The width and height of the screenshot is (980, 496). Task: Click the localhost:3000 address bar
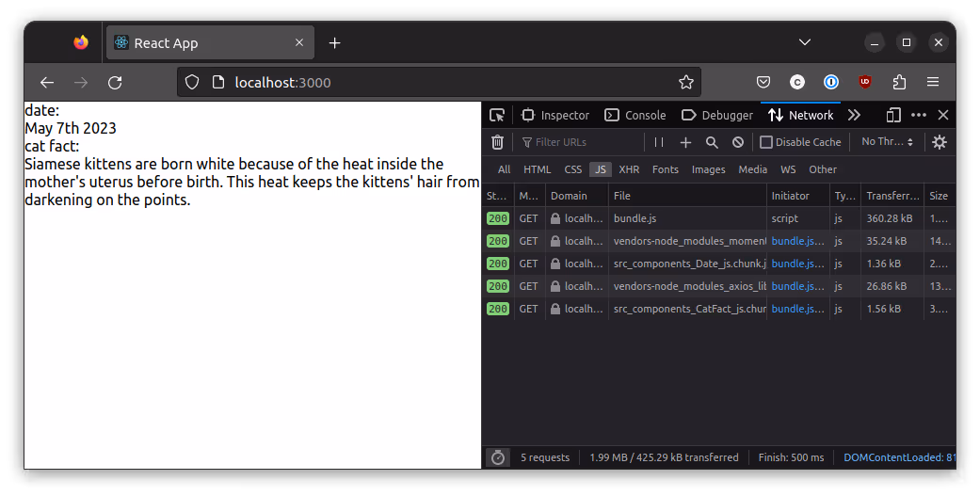point(439,83)
